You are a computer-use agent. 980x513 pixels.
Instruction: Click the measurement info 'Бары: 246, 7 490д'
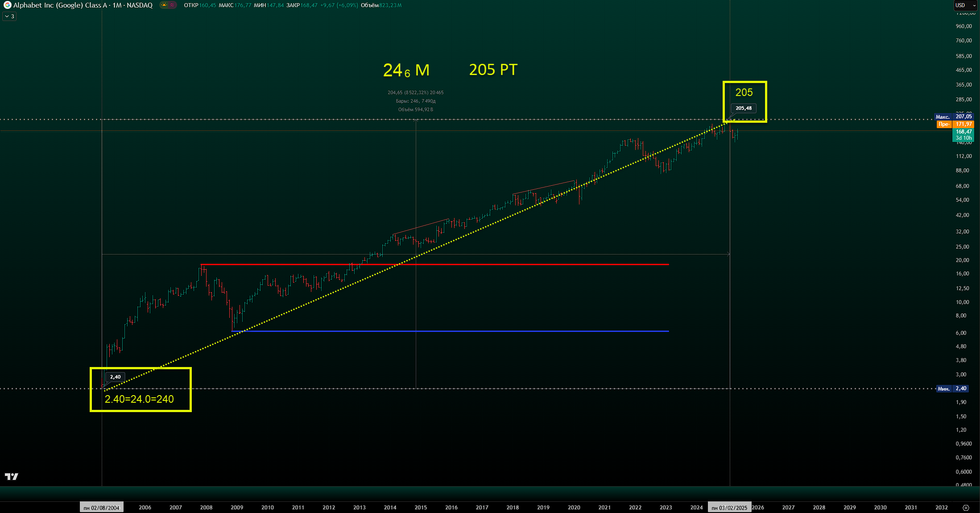click(x=416, y=101)
